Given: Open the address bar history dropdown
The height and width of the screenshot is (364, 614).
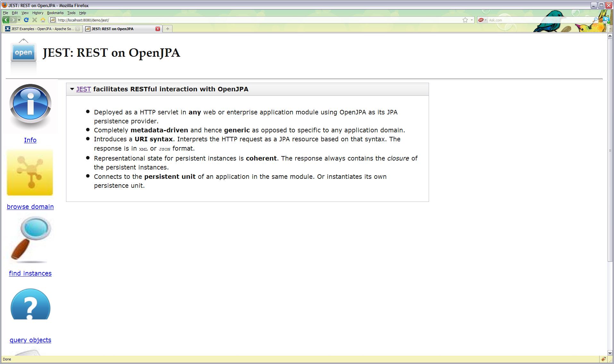Looking at the screenshot, I should [x=472, y=20].
